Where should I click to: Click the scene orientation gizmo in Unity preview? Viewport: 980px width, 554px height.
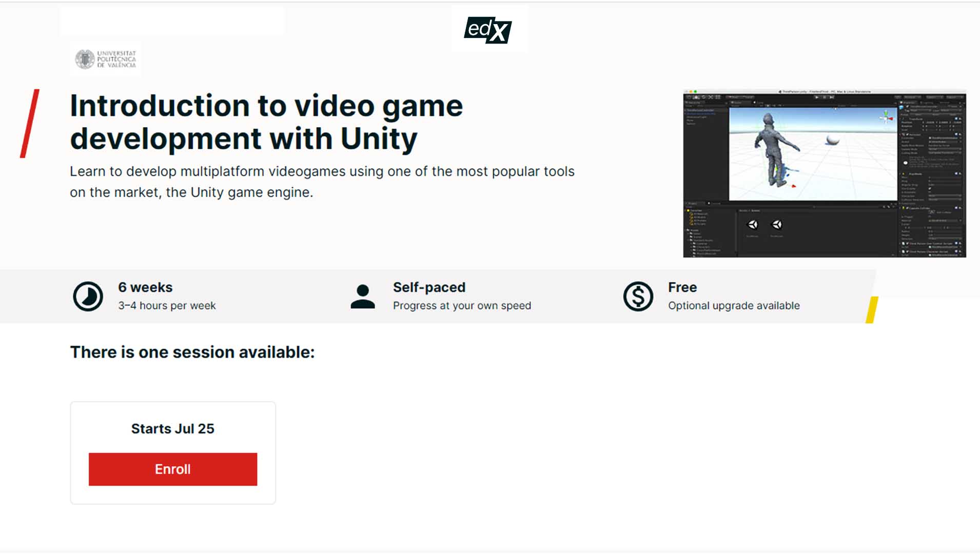[886, 117]
